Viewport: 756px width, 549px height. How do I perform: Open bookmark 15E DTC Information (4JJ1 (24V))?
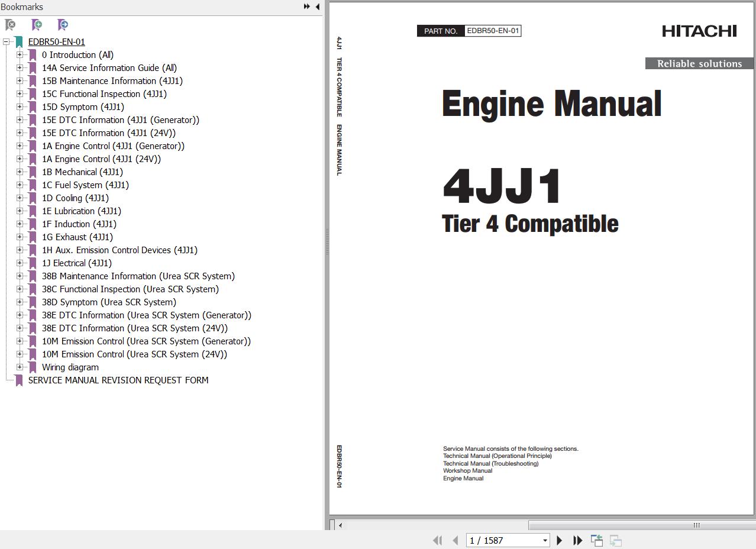click(x=109, y=133)
